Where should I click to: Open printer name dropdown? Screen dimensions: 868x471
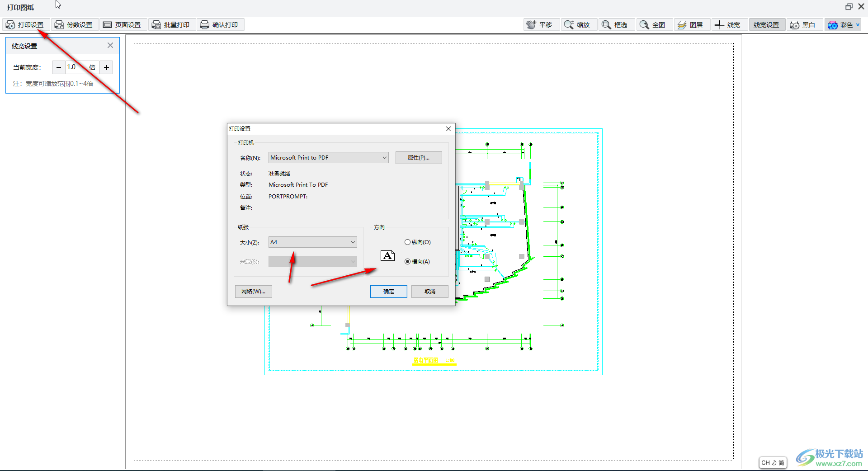328,158
